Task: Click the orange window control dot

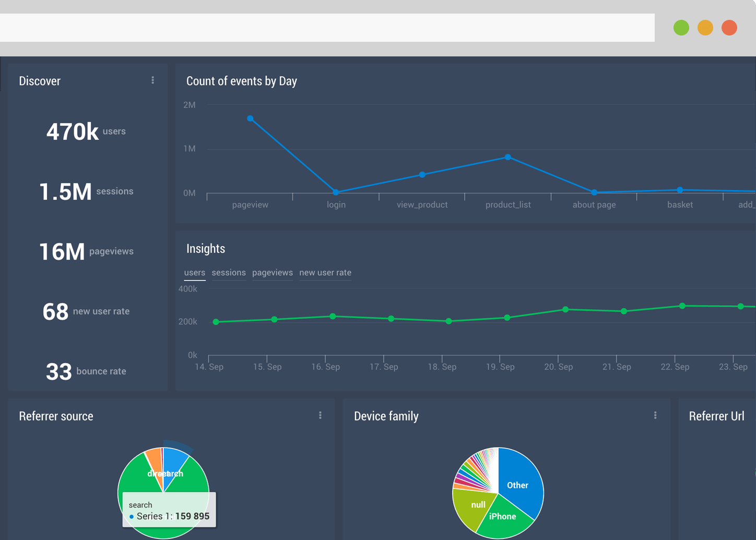Action: (x=705, y=28)
